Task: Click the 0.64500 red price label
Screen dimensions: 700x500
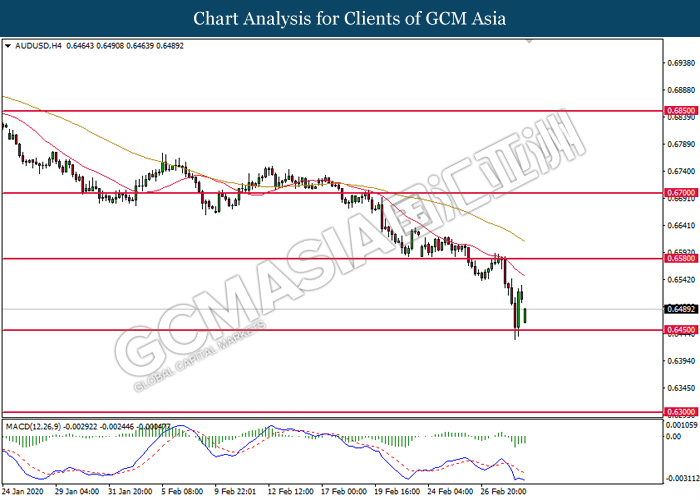Action: point(680,330)
